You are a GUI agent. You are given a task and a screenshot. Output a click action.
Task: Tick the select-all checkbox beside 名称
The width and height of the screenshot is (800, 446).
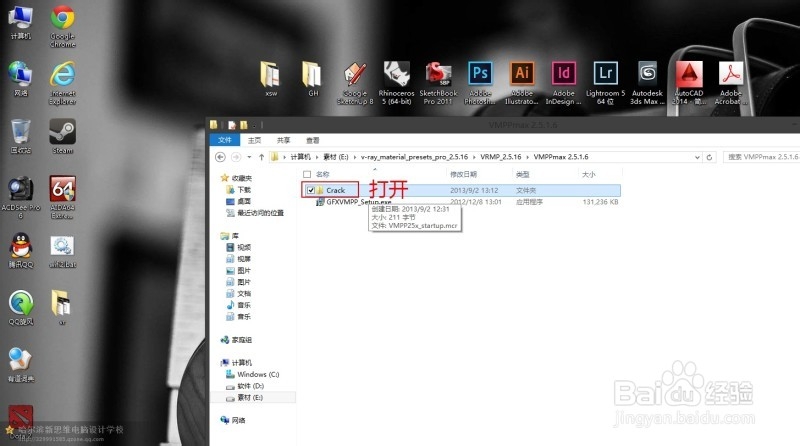click(307, 174)
